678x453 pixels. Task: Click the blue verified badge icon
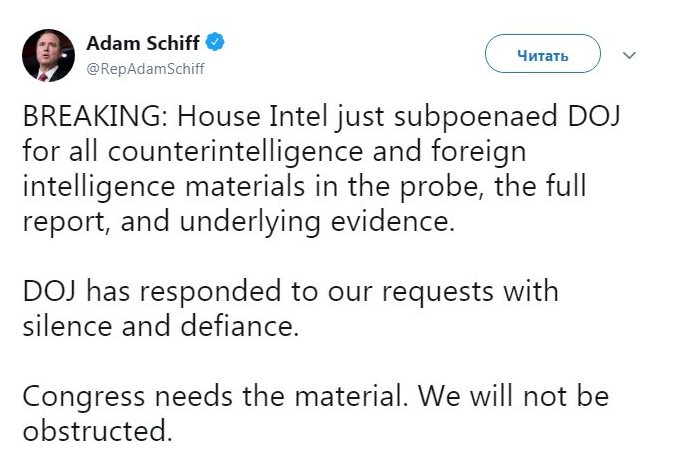[x=215, y=42]
